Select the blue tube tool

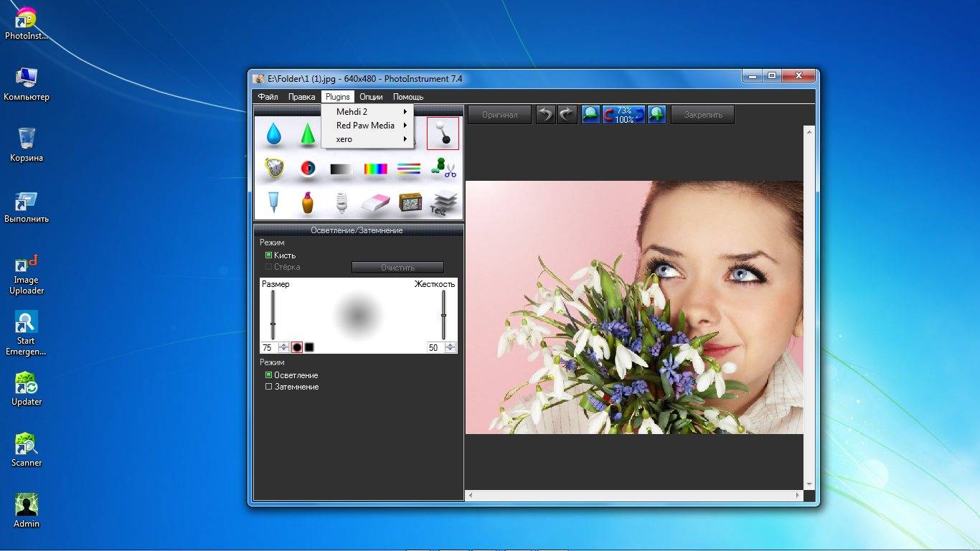(x=273, y=202)
